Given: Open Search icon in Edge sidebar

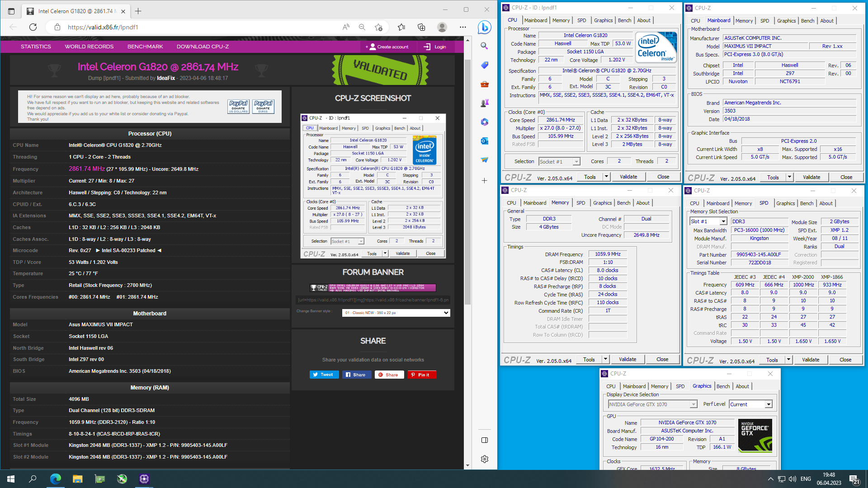Looking at the screenshot, I should 485,46.
